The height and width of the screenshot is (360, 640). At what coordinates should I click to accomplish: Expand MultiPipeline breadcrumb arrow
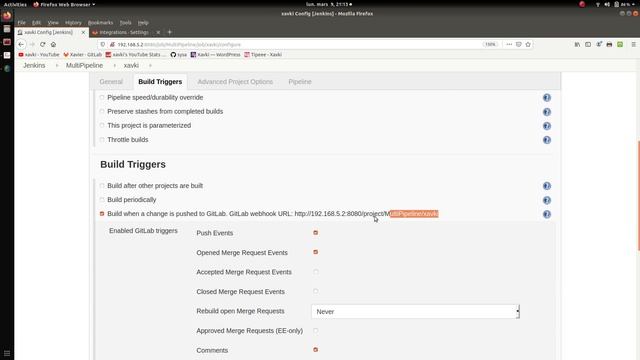click(x=115, y=65)
